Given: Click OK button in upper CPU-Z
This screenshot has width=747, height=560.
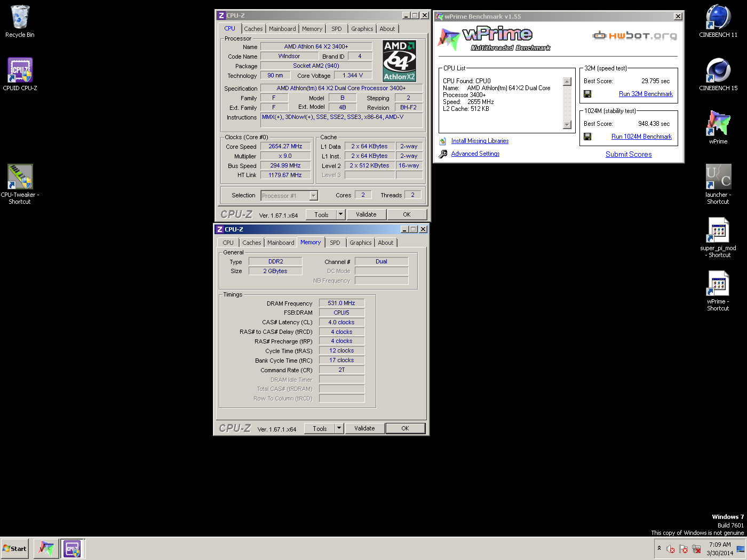Looking at the screenshot, I should coord(407,214).
